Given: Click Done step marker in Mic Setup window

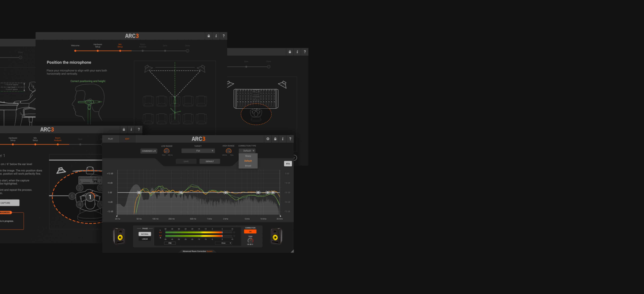Looking at the screenshot, I should 187,51.
